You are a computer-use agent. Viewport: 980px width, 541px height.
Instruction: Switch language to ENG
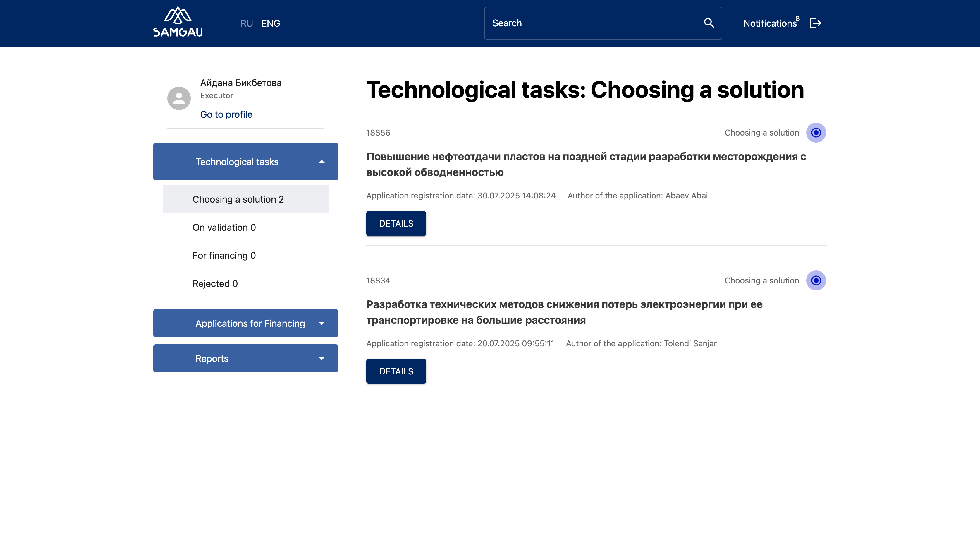271,24
